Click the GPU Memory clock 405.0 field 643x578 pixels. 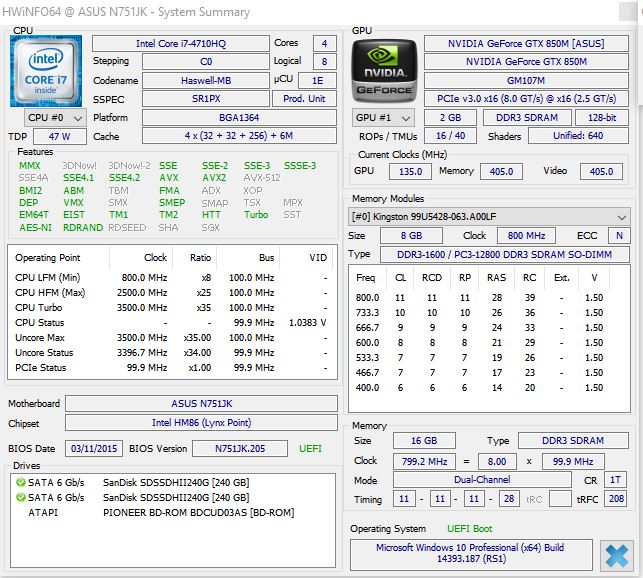tap(501, 171)
